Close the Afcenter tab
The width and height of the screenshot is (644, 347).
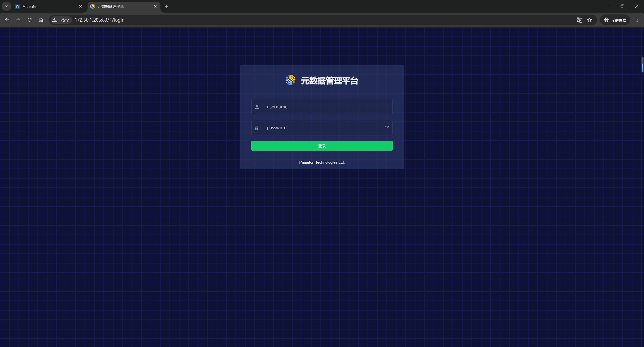click(x=80, y=6)
